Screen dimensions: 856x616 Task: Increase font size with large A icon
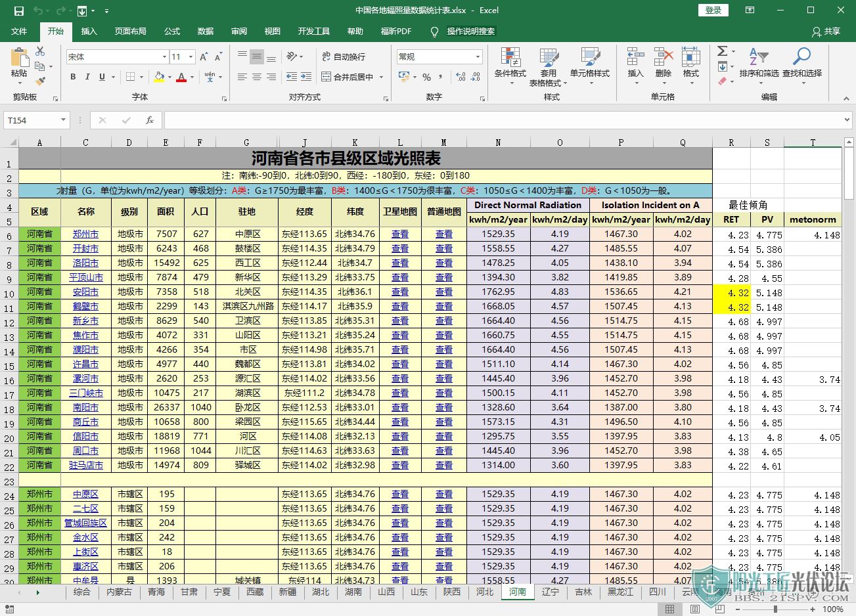(x=204, y=57)
